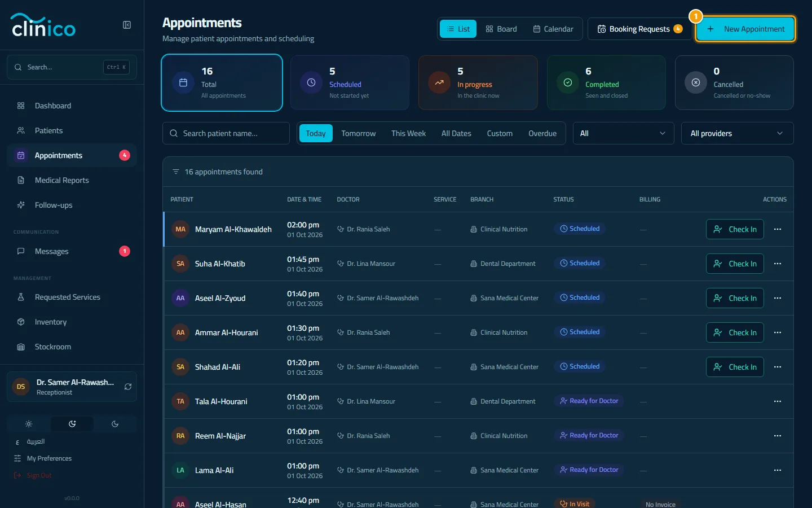The image size is (812, 508).
Task: Select the This Week date tab
Action: click(x=409, y=133)
